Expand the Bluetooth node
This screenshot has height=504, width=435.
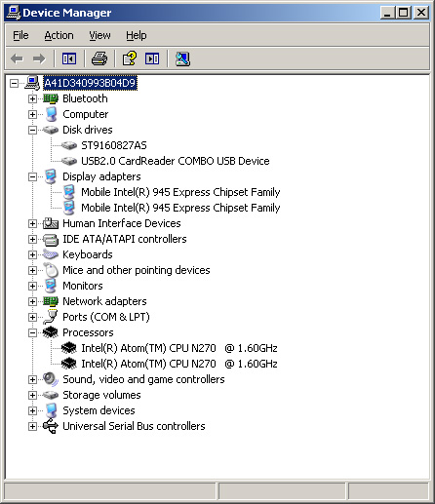(x=32, y=98)
